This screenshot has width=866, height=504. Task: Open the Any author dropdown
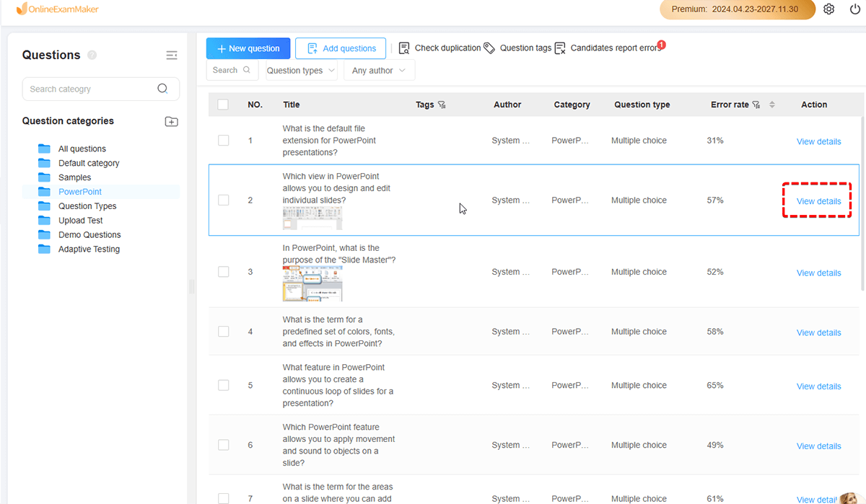pos(379,71)
